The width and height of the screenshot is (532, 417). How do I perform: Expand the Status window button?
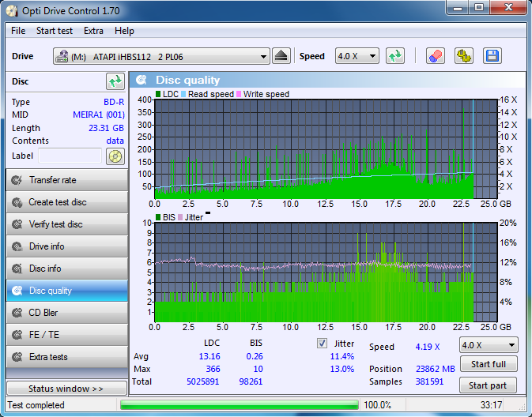[x=66, y=389]
